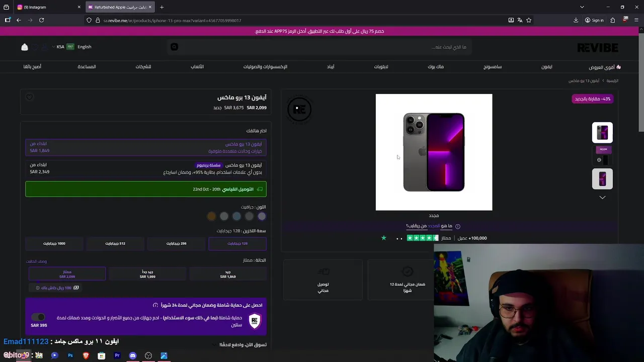Click the info icon beside the 24-month warranty heading
This screenshot has height=362, width=644.
point(155,305)
